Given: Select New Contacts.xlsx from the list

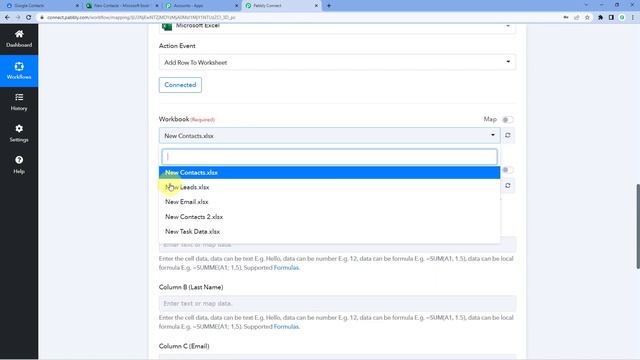Looking at the screenshot, I should pos(329,172).
